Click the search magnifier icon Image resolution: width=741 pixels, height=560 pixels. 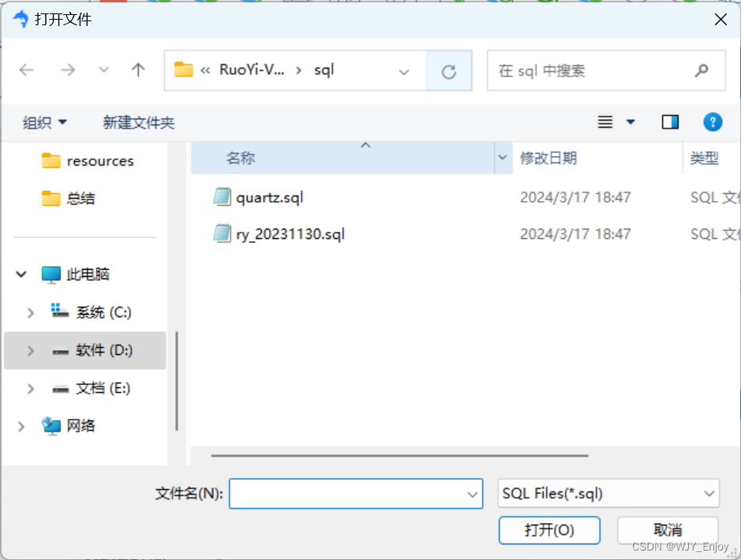702,71
